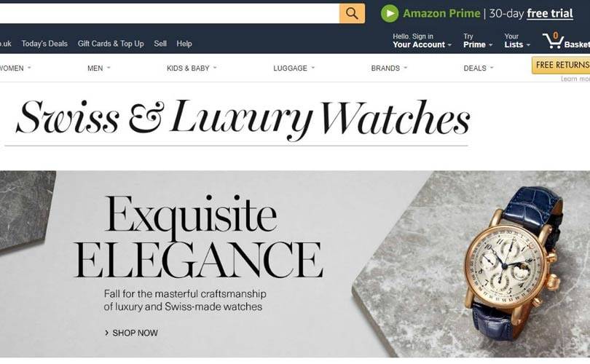This screenshot has width=590, height=364.
Task: Click the green Amazon Prime play icon
Action: (x=390, y=14)
